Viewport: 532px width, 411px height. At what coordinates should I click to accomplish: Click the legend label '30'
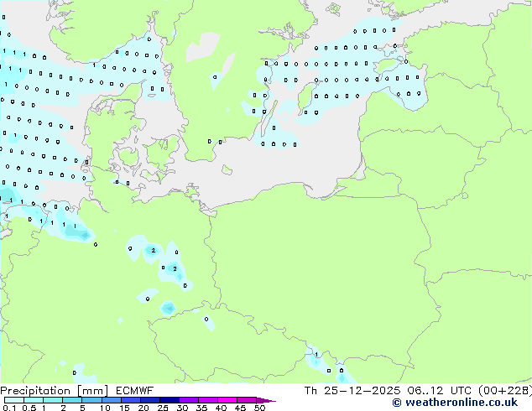tap(183, 408)
